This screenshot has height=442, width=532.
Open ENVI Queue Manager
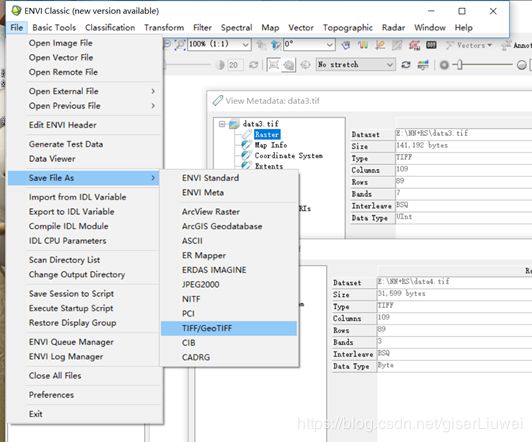84,342
